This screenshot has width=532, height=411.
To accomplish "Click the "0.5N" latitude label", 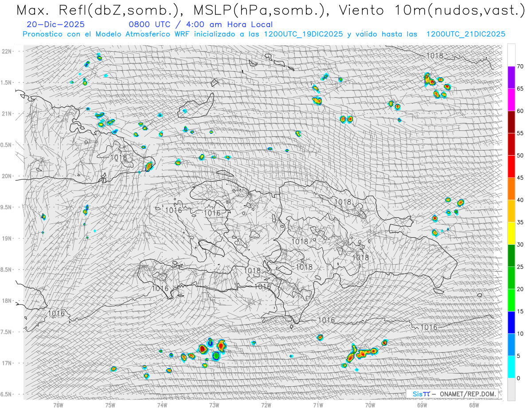I will [7, 145].
